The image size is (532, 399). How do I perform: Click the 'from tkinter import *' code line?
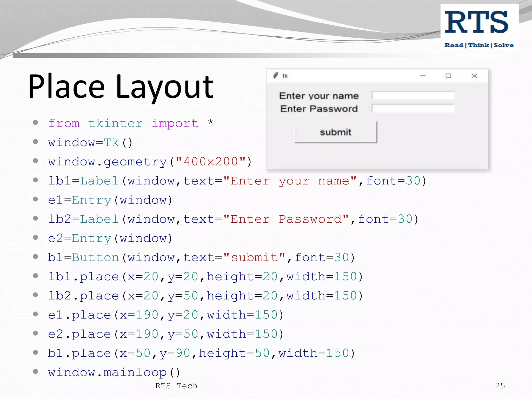[131, 123]
